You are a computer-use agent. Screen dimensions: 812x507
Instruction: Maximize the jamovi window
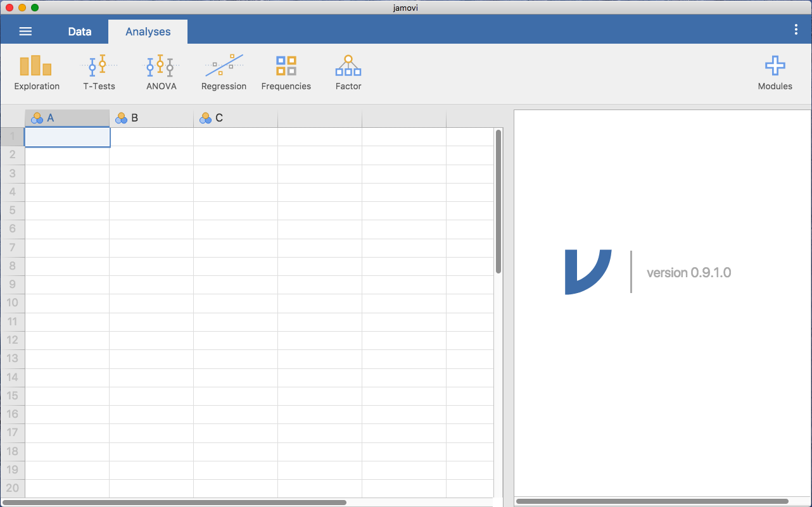click(x=35, y=8)
